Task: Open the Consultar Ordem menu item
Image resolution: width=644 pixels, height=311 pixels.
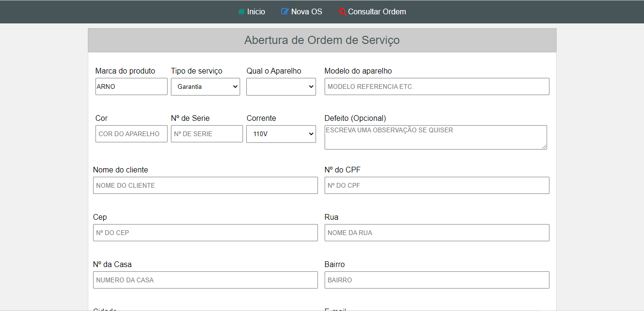Action: [377, 11]
